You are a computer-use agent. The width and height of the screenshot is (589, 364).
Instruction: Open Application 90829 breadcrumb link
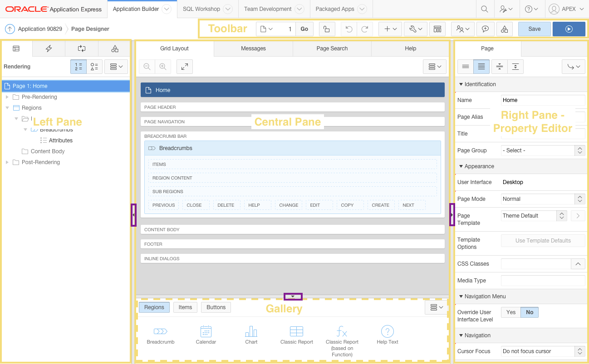tap(40, 29)
